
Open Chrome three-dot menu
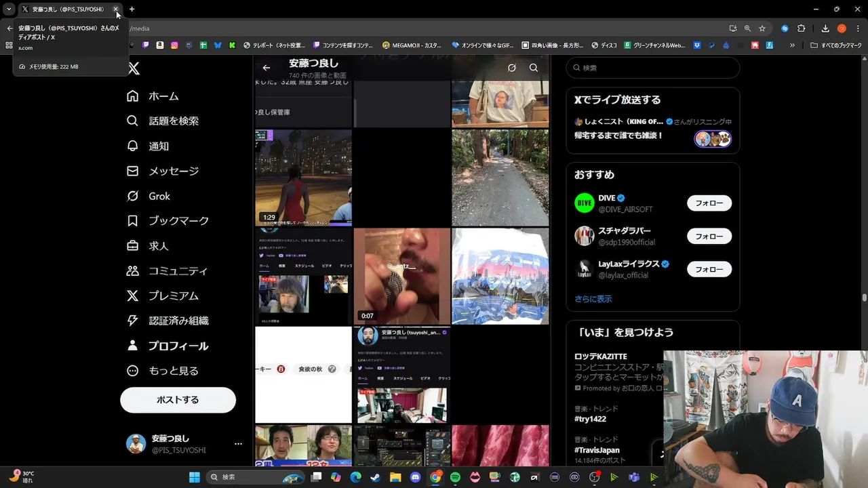(858, 28)
